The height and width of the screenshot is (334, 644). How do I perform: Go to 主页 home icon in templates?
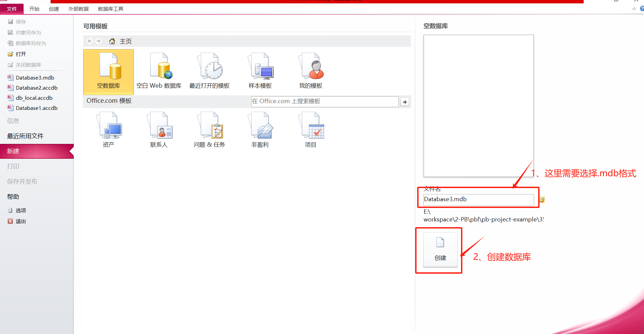click(x=112, y=41)
